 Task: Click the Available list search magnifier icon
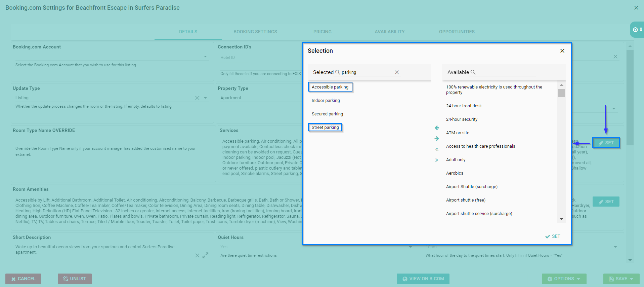(x=473, y=72)
